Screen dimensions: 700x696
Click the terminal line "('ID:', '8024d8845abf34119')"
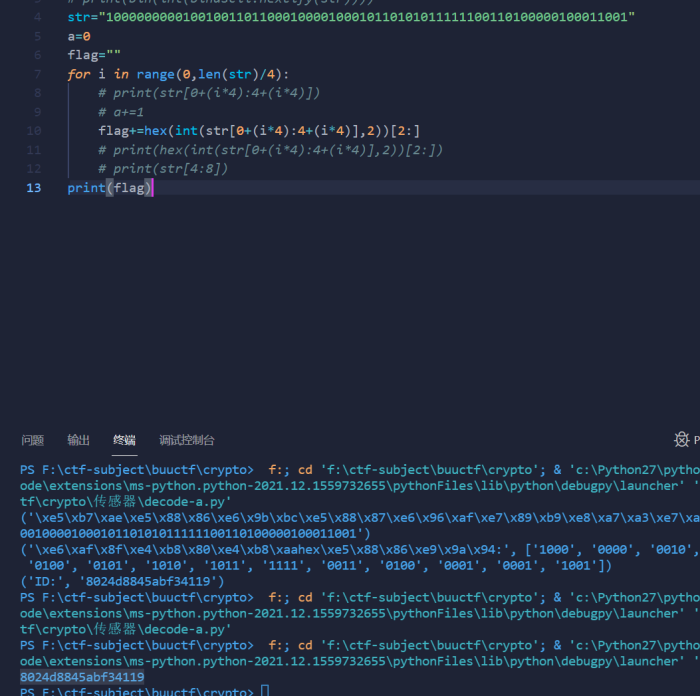click(122, 581)
